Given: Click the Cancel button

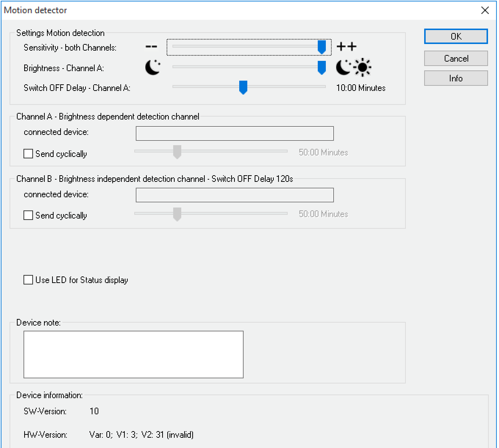Looking at the screenshot, I should tap(456, 58).
